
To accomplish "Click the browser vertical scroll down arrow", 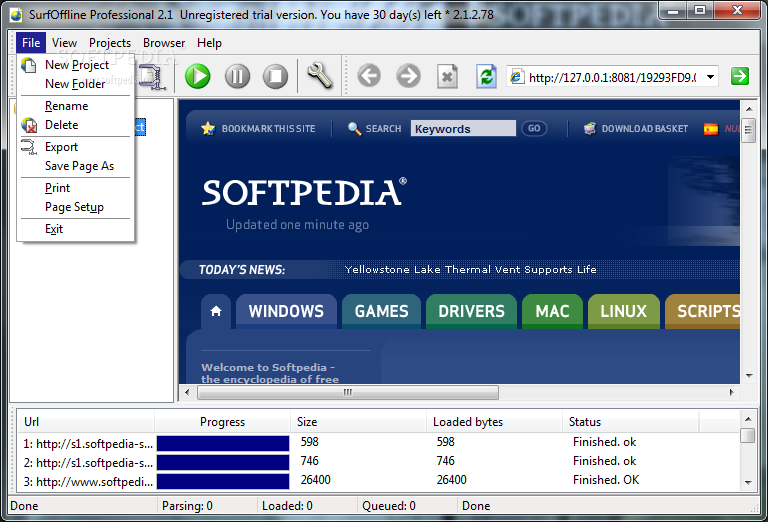I will 748,376.
